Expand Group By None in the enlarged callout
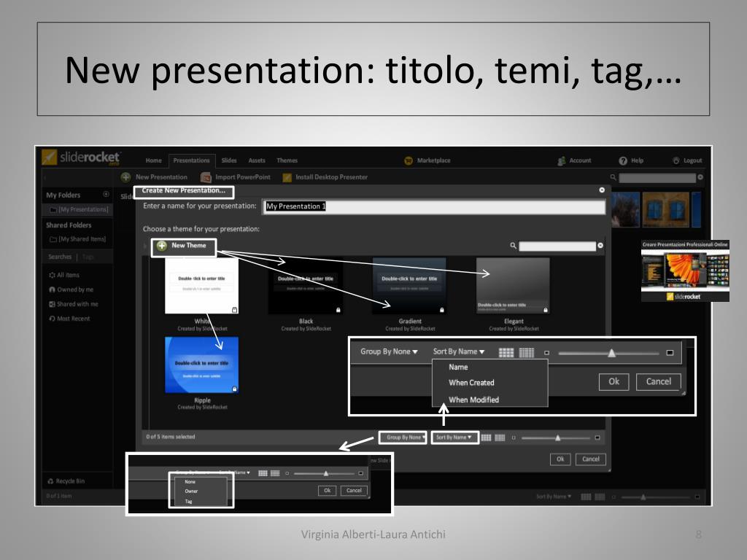 389,352
